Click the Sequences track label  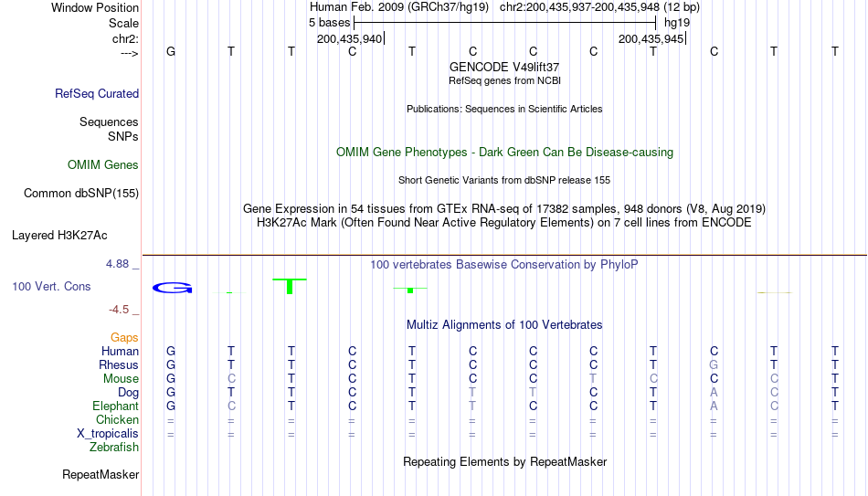[x=109, y=121]
